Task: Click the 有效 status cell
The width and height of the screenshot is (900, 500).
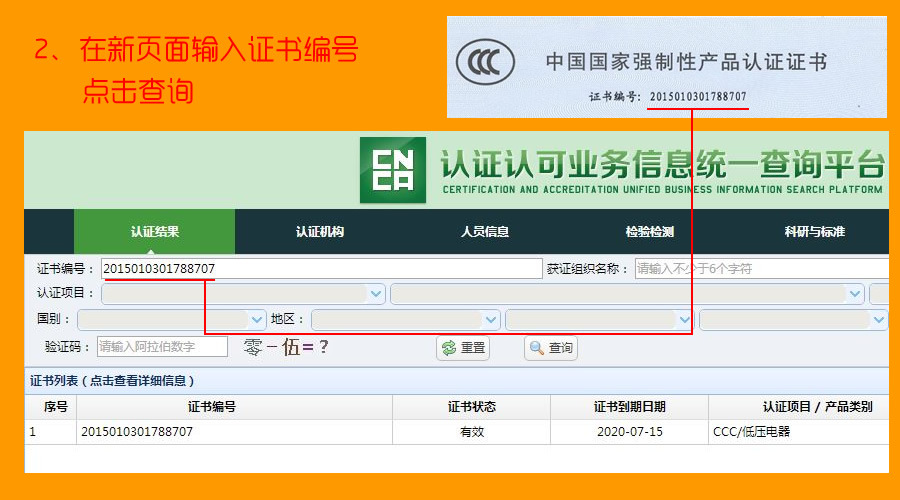Action: coord(472,432)
